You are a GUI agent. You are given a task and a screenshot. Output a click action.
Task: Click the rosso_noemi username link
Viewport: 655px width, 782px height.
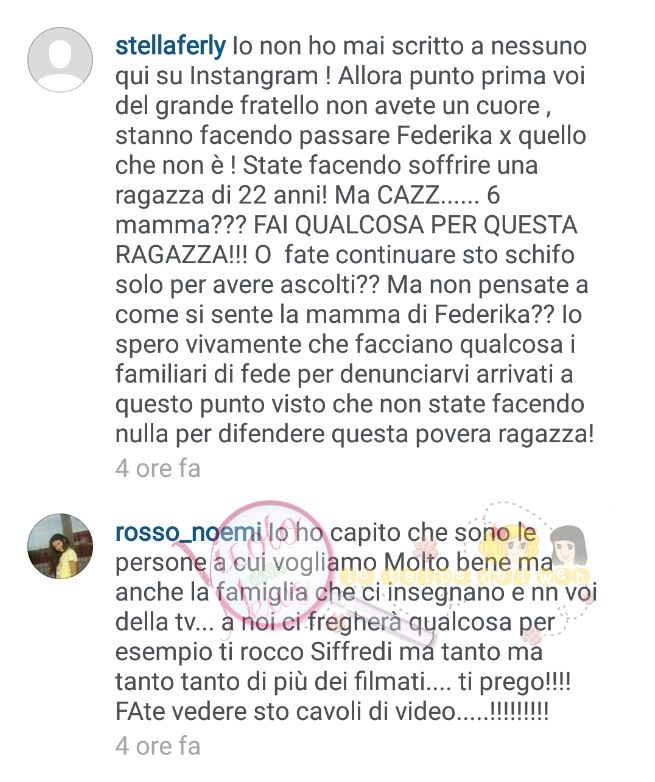click(189, 533)
